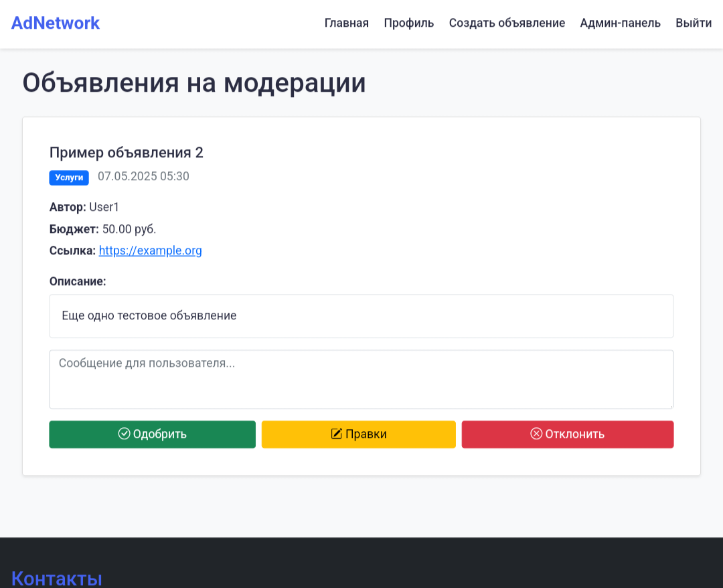Open the AdNetwork logo home link
This screenshot has width=723, height=588.
pyautogui.click(x=56, y=23)
